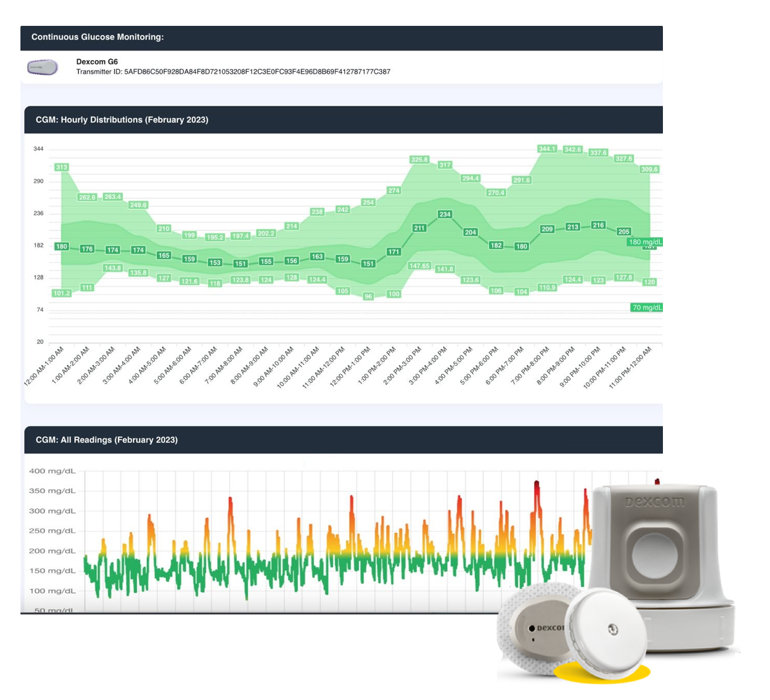Select the 96 lowest value data label

[368, 296]
